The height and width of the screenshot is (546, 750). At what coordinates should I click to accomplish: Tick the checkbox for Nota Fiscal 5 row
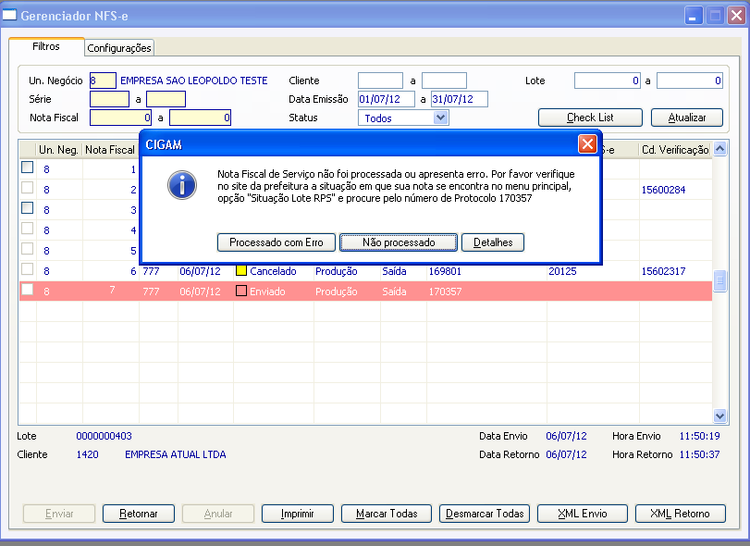(x=27, y=249)
